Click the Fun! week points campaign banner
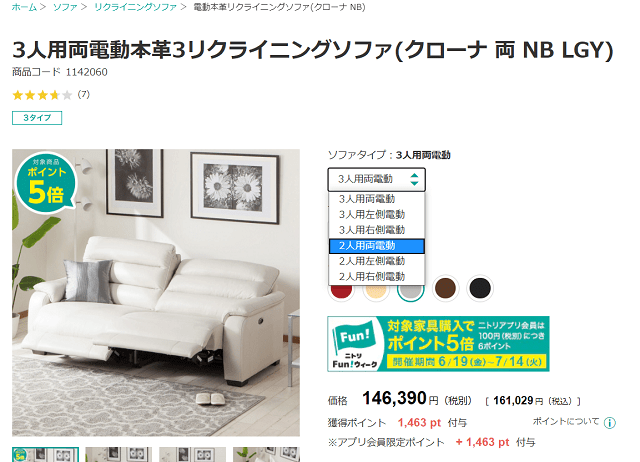The width and height of the screenshot is (640, 462). (x=438, y=344)
